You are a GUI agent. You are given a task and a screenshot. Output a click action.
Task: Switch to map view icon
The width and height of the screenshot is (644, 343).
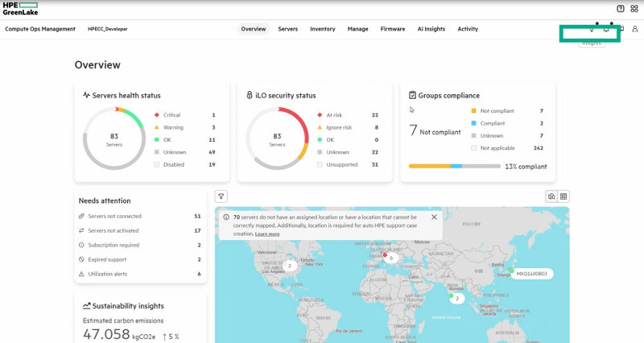coord(551,196)
